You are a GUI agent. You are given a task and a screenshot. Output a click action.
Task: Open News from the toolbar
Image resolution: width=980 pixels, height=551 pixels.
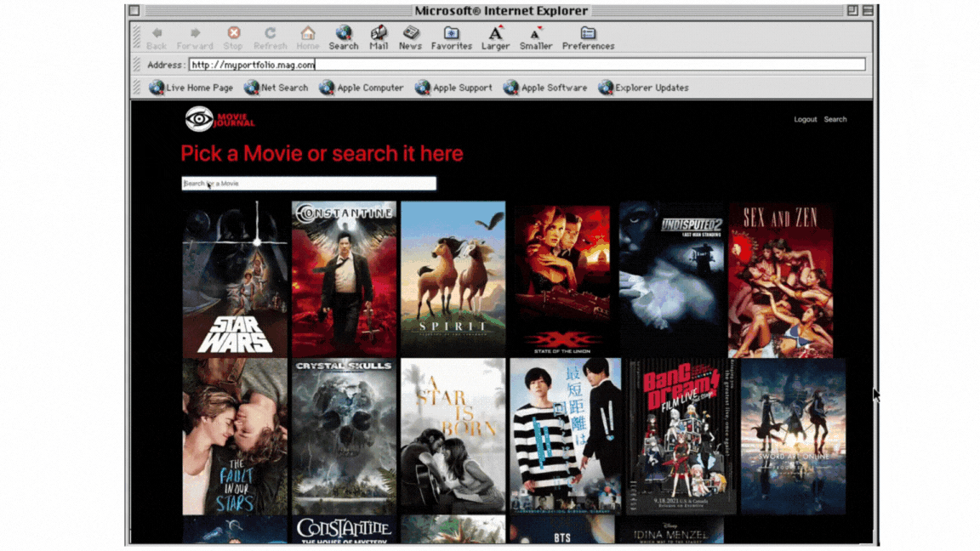coord(410,38)
